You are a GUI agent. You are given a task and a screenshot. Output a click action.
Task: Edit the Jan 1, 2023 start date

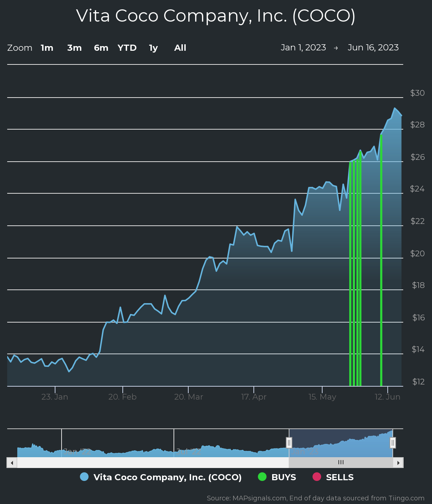point(303,48)
